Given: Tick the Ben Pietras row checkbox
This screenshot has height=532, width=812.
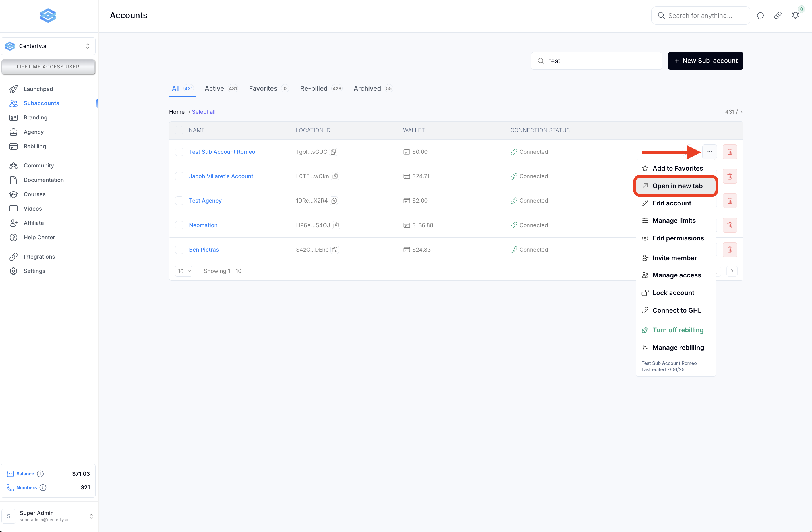Looking at the screenshot, I should [179, 250].
